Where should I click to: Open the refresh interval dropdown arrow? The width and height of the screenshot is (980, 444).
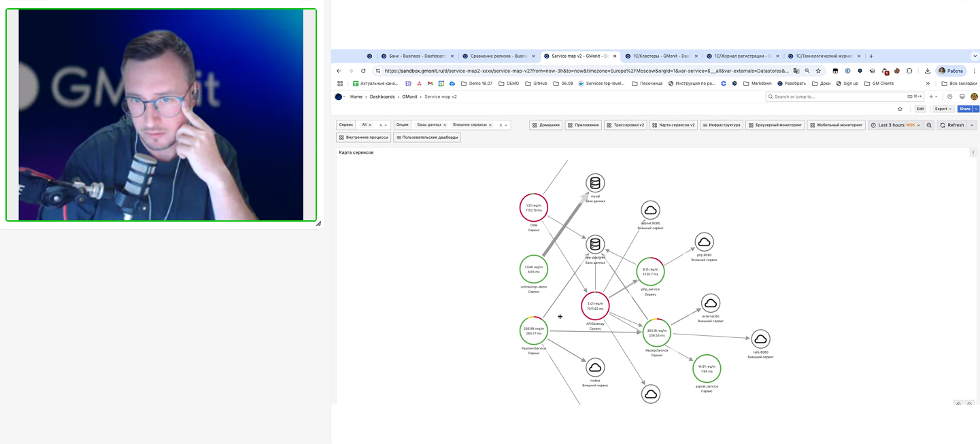[x=972, y=125]
